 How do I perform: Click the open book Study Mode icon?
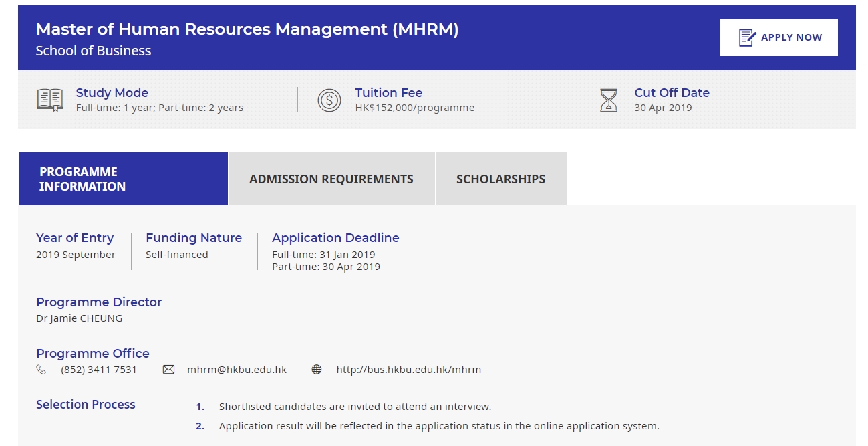[x=50, y=100]
